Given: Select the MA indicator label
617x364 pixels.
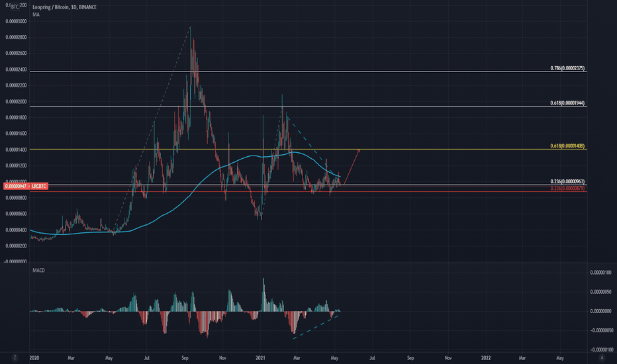Looking at the screenshot, I should click(36, 15).
